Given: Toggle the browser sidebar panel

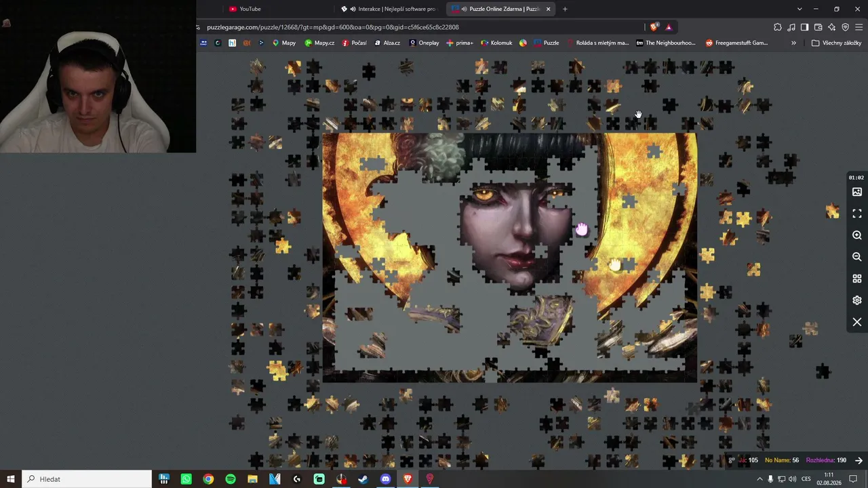Looking at the screenshot, I should (x=804, y=27).
